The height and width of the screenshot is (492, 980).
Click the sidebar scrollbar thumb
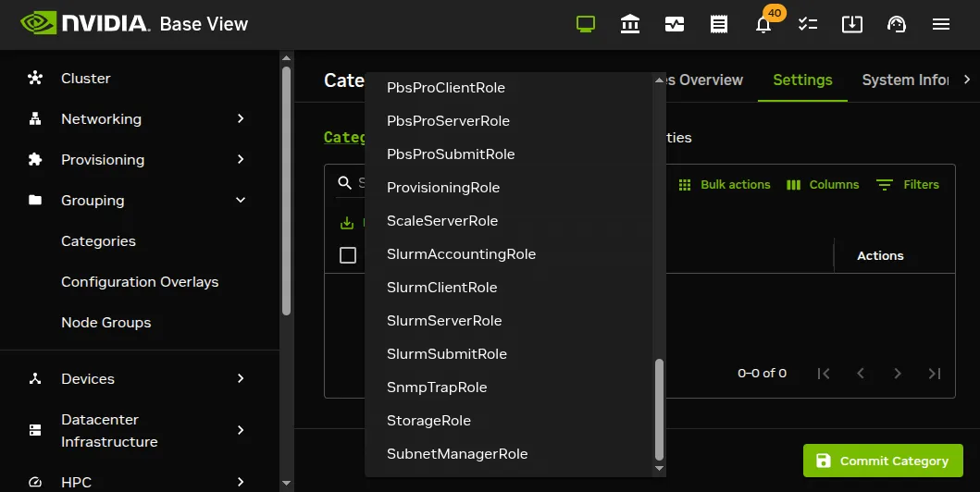286,191
